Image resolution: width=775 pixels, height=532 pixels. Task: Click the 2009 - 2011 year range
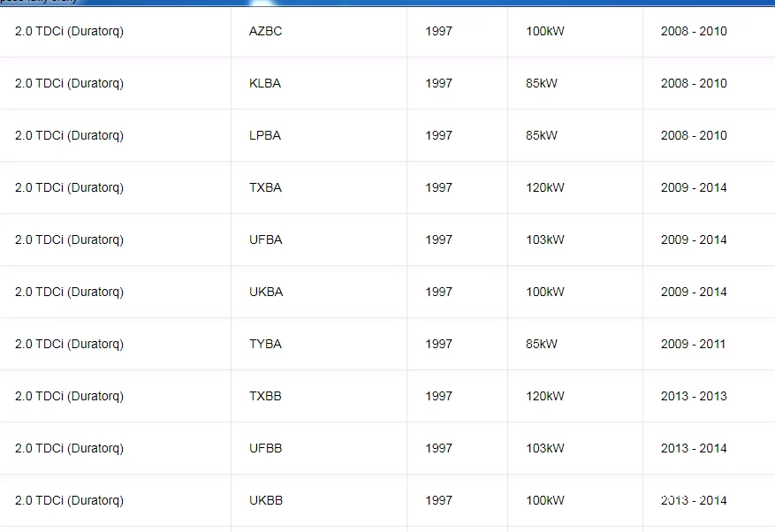pyautogui.click(x=694, y=344)
